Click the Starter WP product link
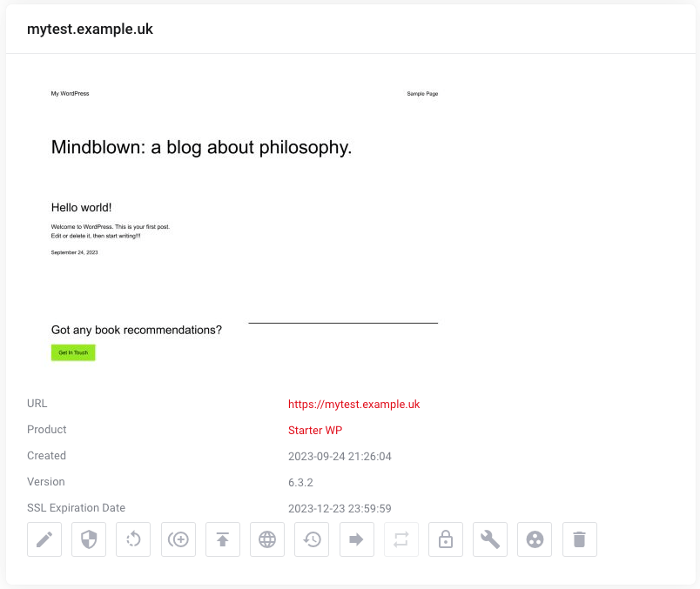The height and width of the screenshot is (589, 700). [x=315, y=430]
